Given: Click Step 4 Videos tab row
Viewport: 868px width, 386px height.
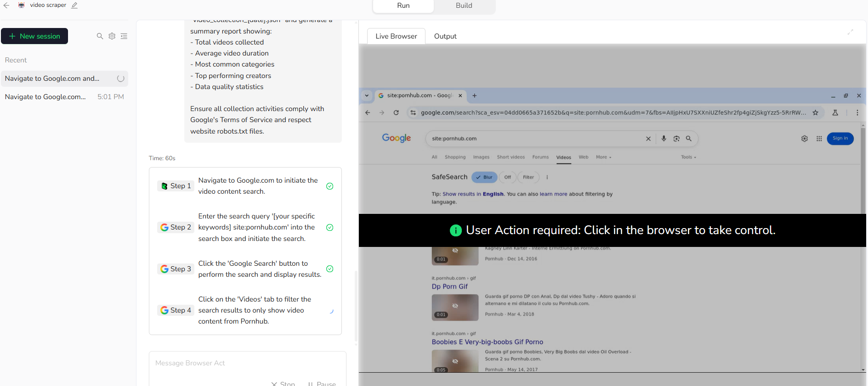Looking at the screenshot, I should coord(245,310).
